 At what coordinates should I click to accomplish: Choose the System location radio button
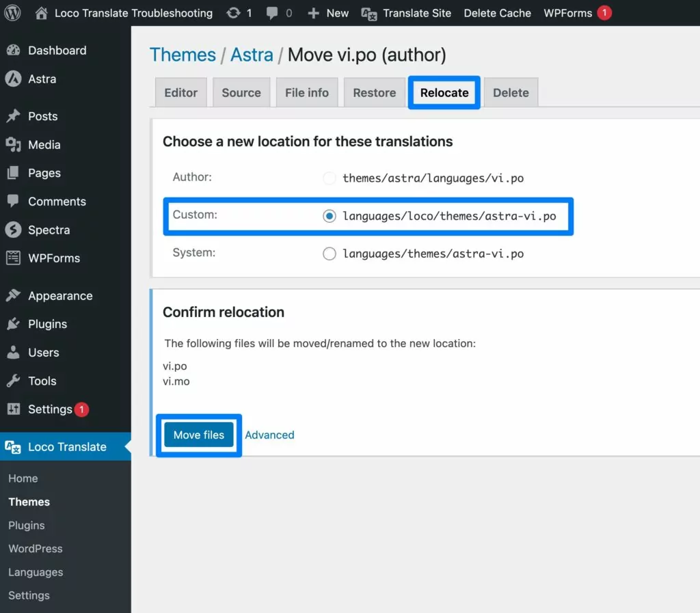[x=329, y=254]
